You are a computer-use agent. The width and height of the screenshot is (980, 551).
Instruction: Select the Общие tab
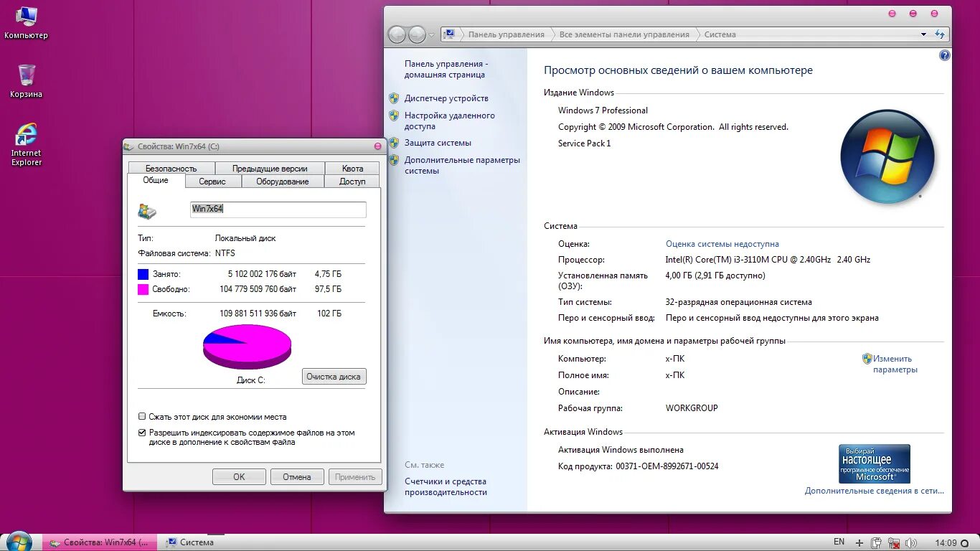tap(156, 181)
